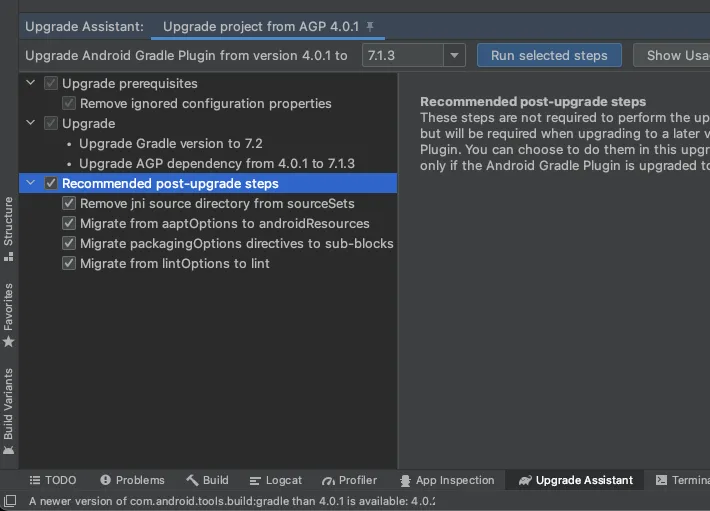Uncheck Remove jni source directory from sourceSets
Image resolution: width=710 pixels, height=511 pixels.
click(x=69, y=203)
